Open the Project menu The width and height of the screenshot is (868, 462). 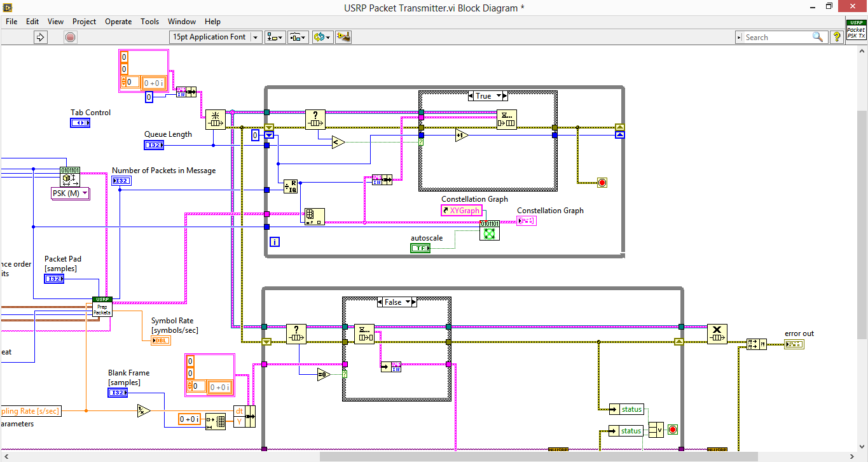click(x=84, y=21)
